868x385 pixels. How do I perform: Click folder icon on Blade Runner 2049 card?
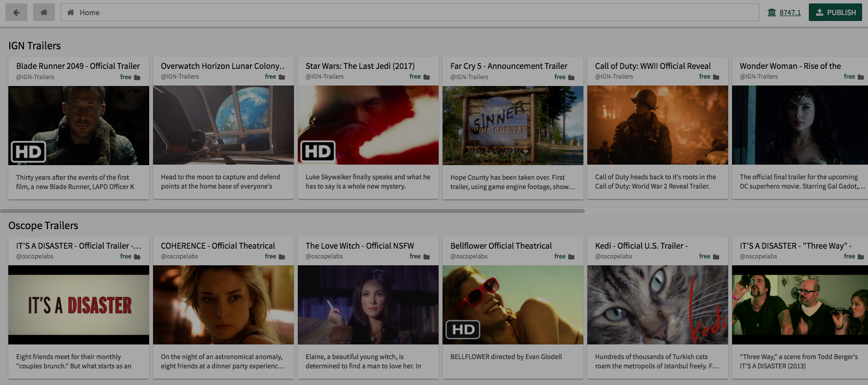[137, 77]
